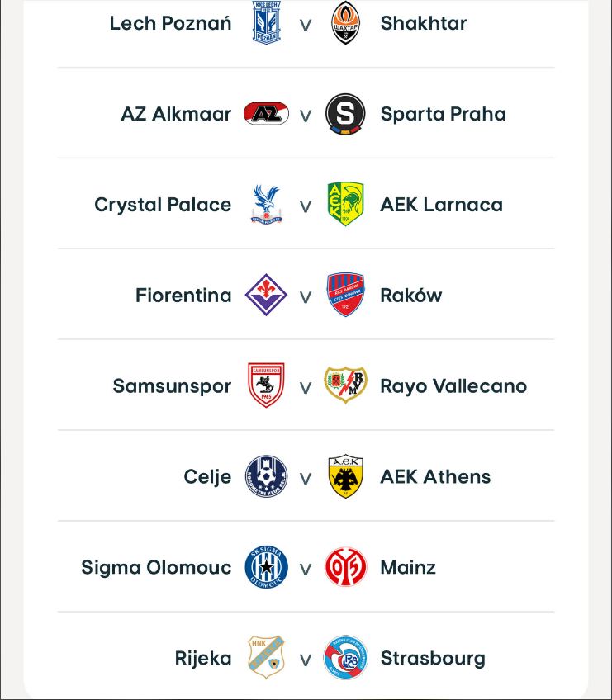Viewport: 612px width, 700px height.
Task: Open the Crystal Palace team name link
Action: click(163, 205)
